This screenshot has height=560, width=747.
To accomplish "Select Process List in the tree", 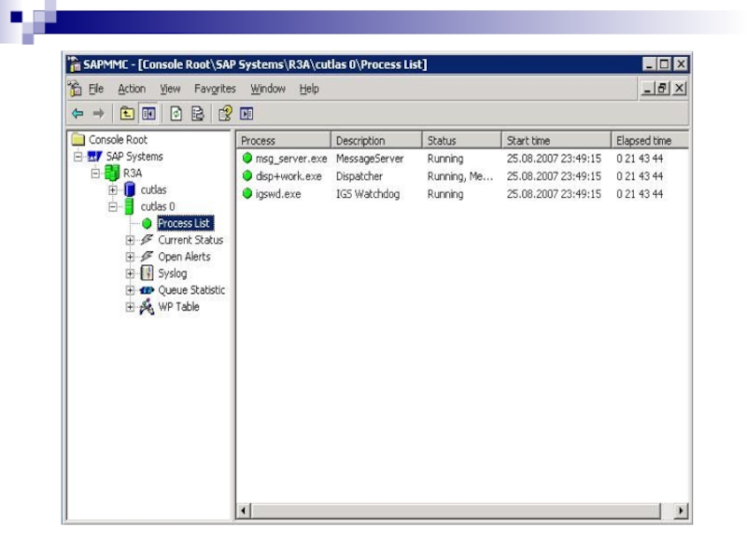I will (184, 223).
